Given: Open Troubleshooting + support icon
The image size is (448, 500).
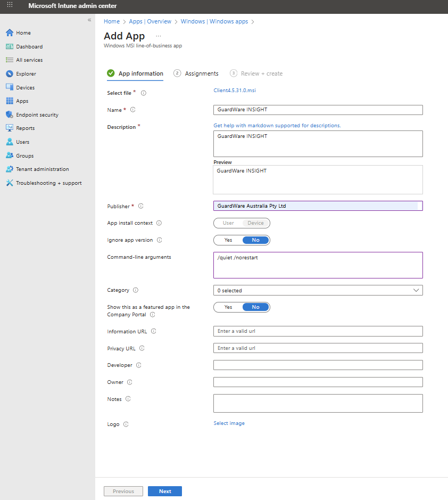Looking at the screenshot, I should [x=9, y=183].
